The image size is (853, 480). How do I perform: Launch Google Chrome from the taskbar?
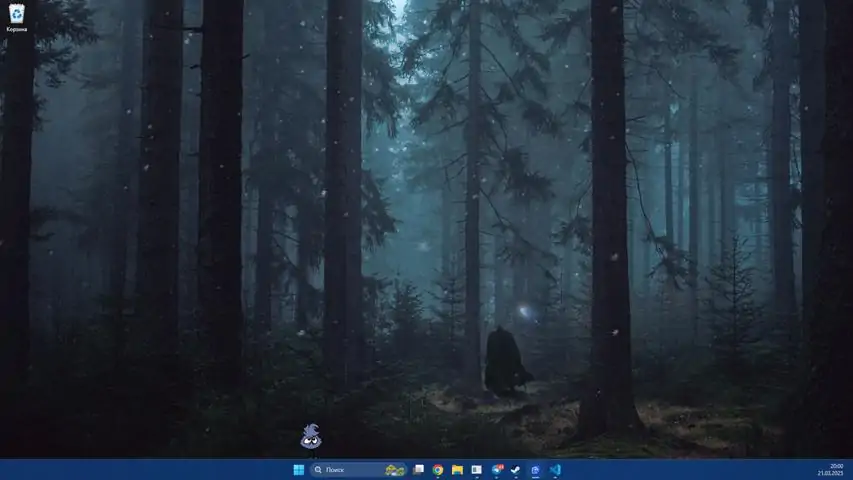click(x=438, y=470)
